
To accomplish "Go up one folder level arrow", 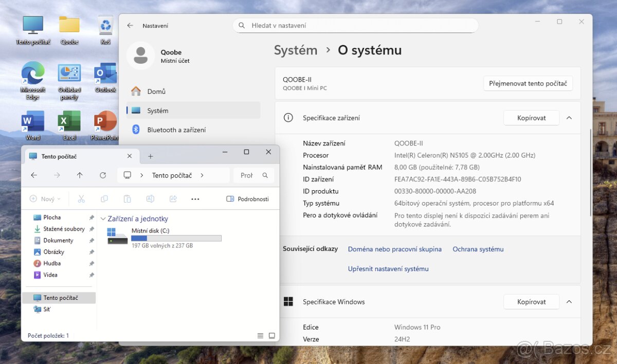I will pyautogui.click(x=80, y=175).
